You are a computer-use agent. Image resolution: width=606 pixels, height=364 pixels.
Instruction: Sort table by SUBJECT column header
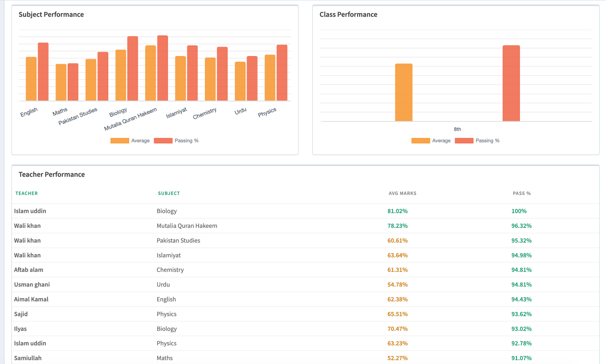(x=169, y=193)
